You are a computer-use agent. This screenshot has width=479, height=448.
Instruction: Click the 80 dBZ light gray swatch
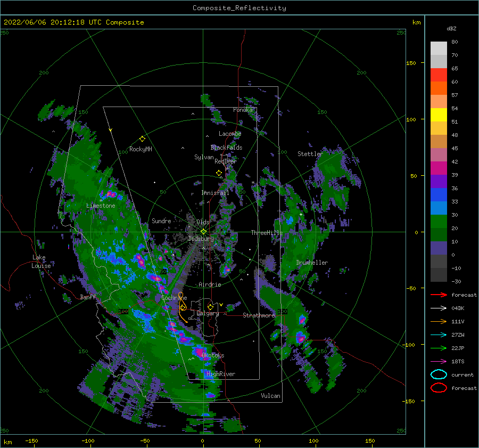coord(439,48)
